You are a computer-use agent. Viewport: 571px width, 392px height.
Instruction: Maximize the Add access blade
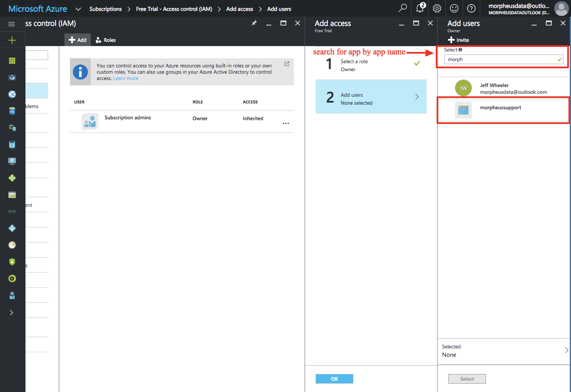click(x=416, y=23)
